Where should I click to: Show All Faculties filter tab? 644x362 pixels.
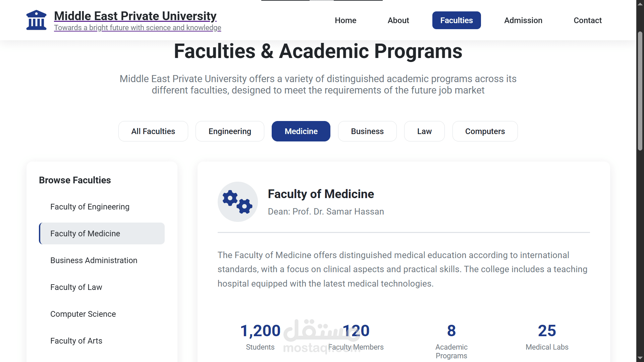(153, 131)
